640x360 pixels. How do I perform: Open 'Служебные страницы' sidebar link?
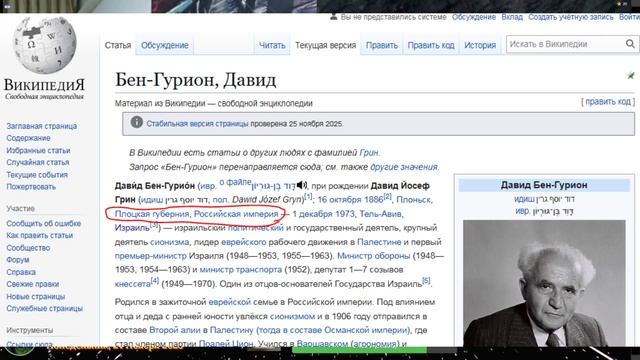[x=44, y=308]
